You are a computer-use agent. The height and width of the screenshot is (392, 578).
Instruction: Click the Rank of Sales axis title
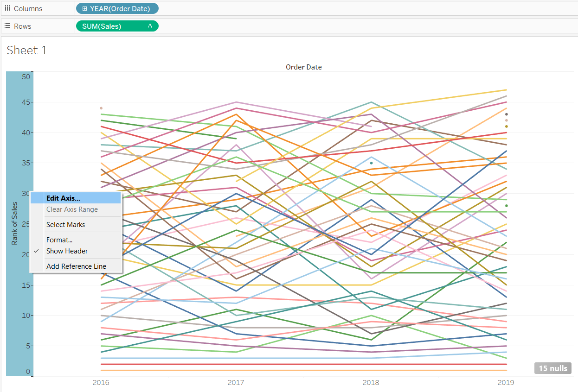[14, 223]
